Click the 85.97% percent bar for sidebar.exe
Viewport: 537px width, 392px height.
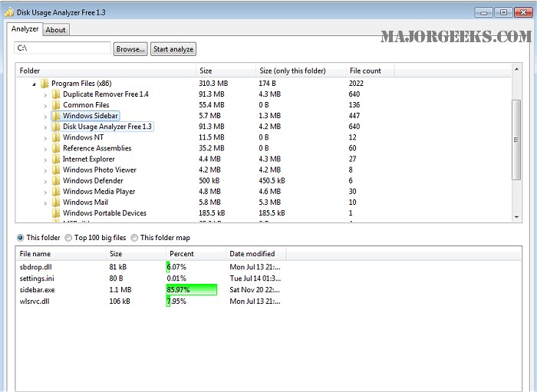[x=192, y=290]
